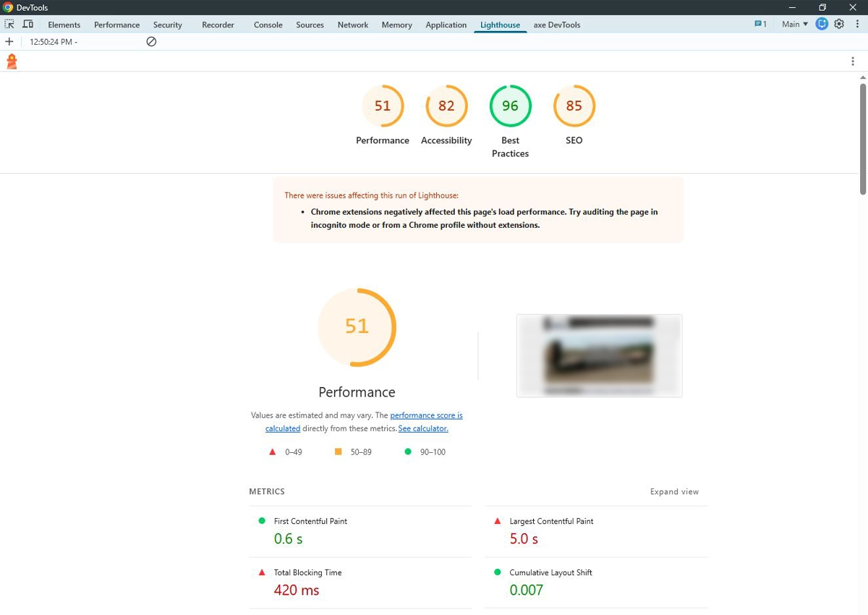Click the Cumulative Layout Shift value 0.007

[526, 590]
